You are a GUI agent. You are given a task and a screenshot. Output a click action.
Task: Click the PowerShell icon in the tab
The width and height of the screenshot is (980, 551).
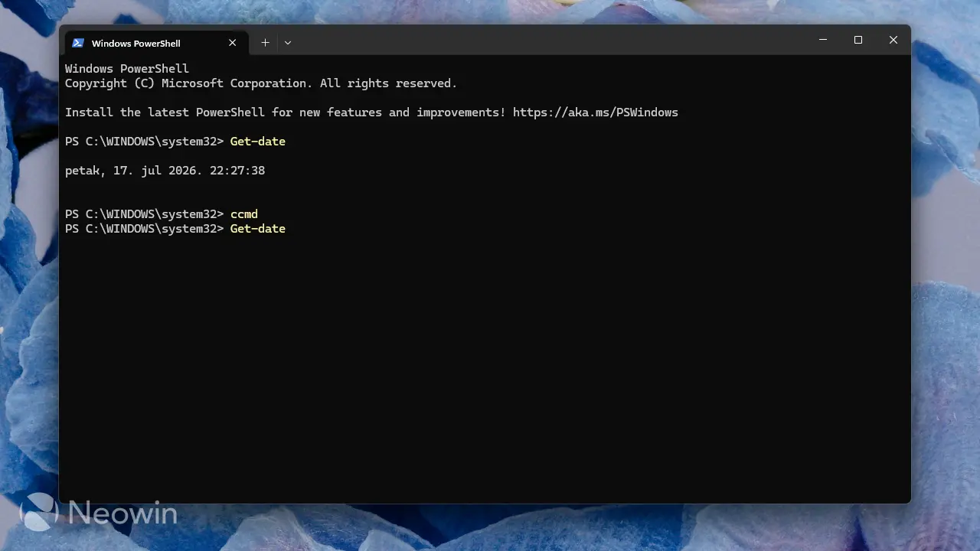(78, 43)
